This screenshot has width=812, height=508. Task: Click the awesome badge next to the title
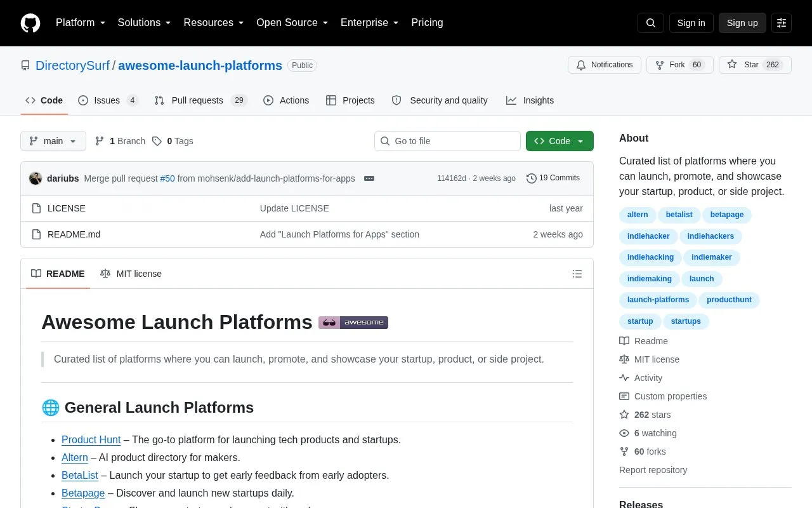[353, 323]
